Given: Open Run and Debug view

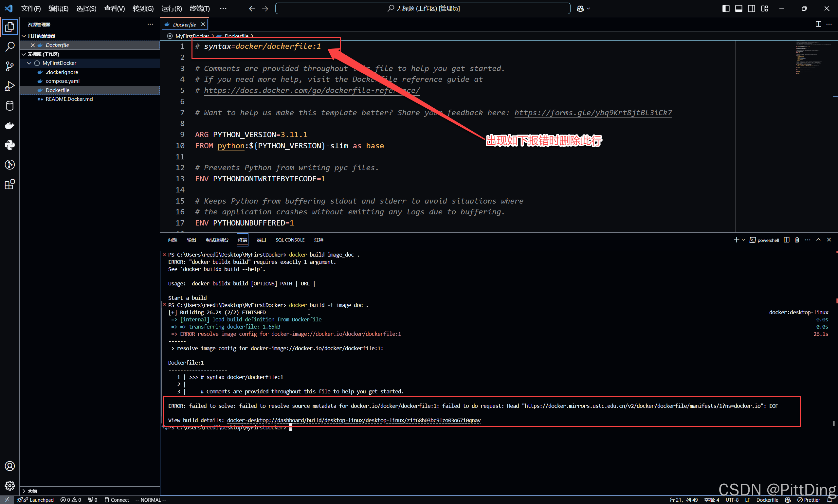Looking at the screenshot, I should click(10, 86).
